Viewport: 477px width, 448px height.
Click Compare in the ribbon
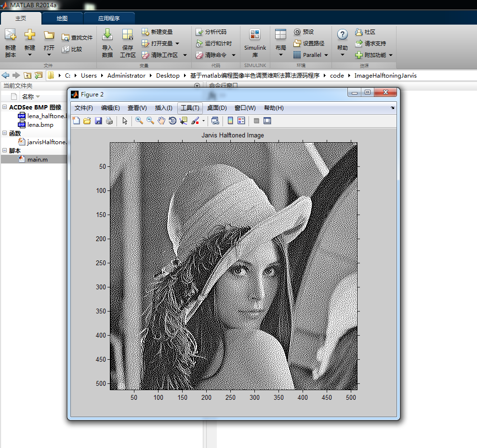(72, 49)
